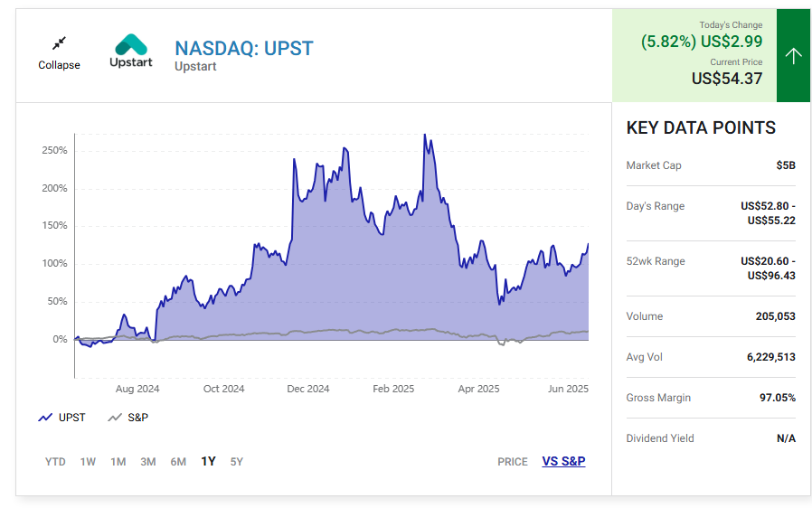
Task: Click the Aug 2024 x-axis label
Action: click(137, 389)
